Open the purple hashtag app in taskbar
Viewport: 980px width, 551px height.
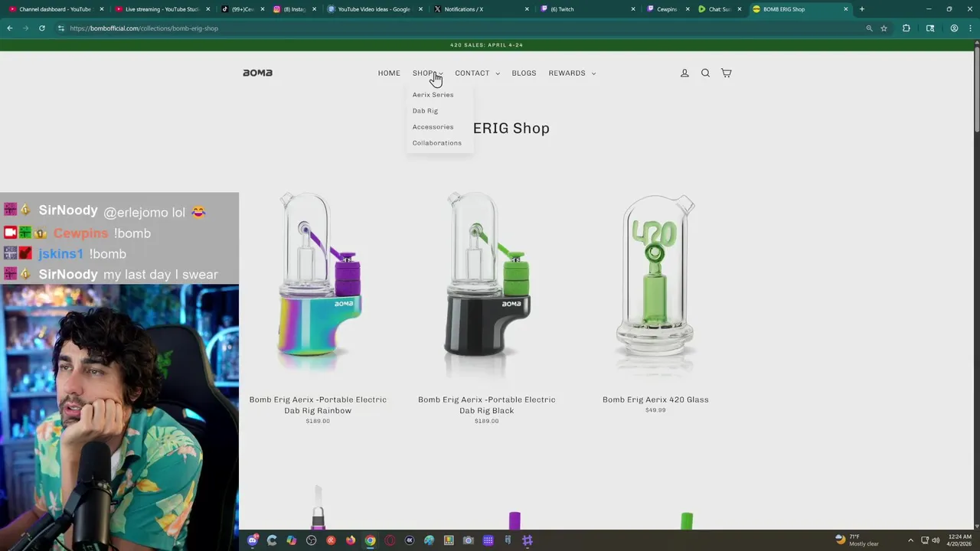(x=528, y=540)
